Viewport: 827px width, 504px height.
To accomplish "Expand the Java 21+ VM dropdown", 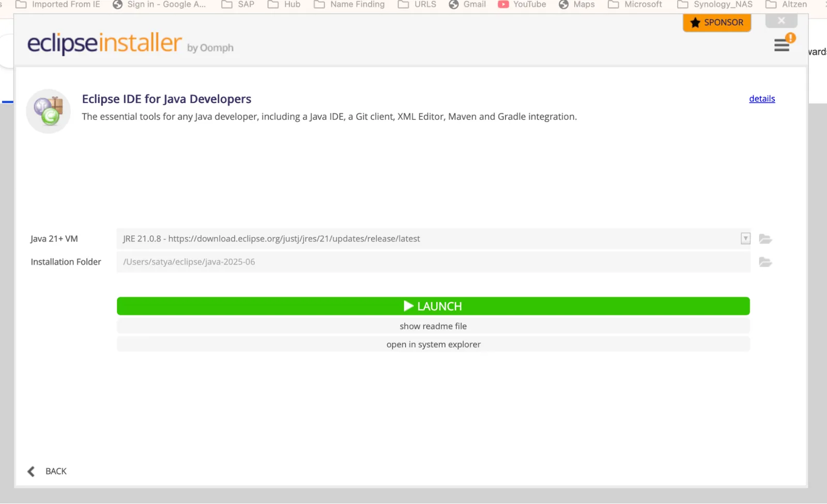I will 745,238.
